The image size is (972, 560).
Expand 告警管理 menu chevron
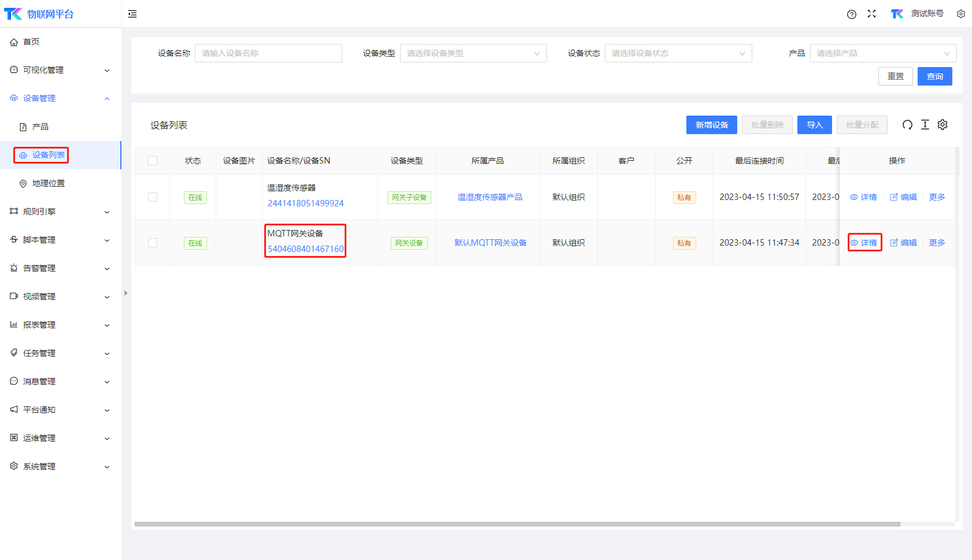107,269
